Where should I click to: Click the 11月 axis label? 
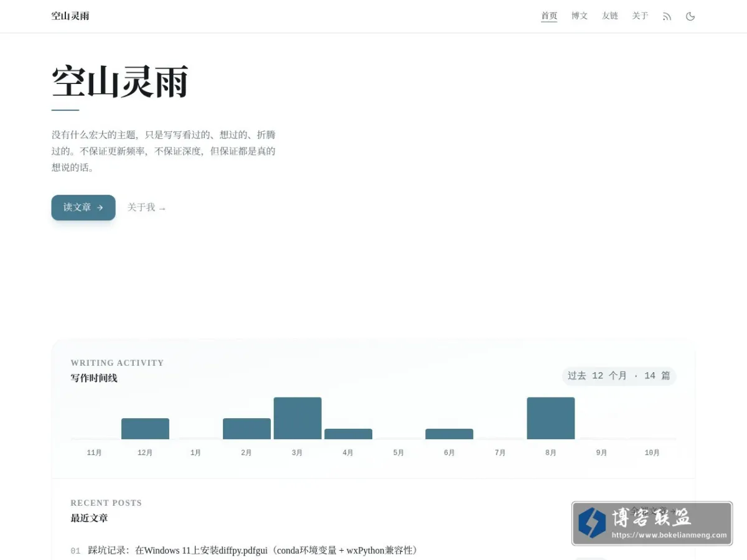coord(95,453)
